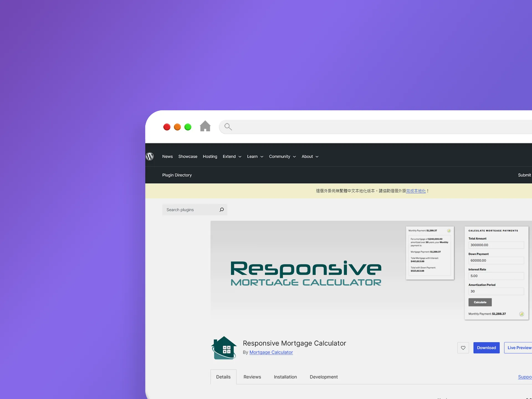
Task: Click the search plugins magnifier icon
Action: (x=222, y=210)
